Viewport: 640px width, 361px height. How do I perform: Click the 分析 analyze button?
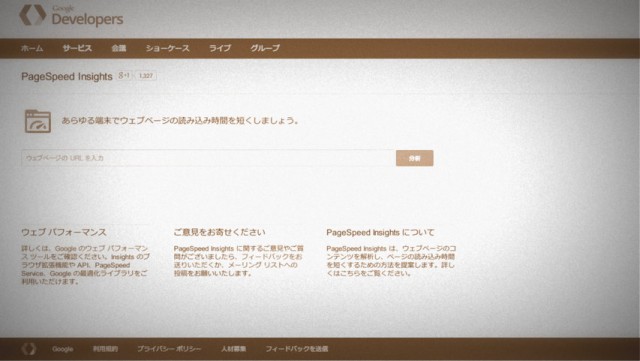pos(414,158)
